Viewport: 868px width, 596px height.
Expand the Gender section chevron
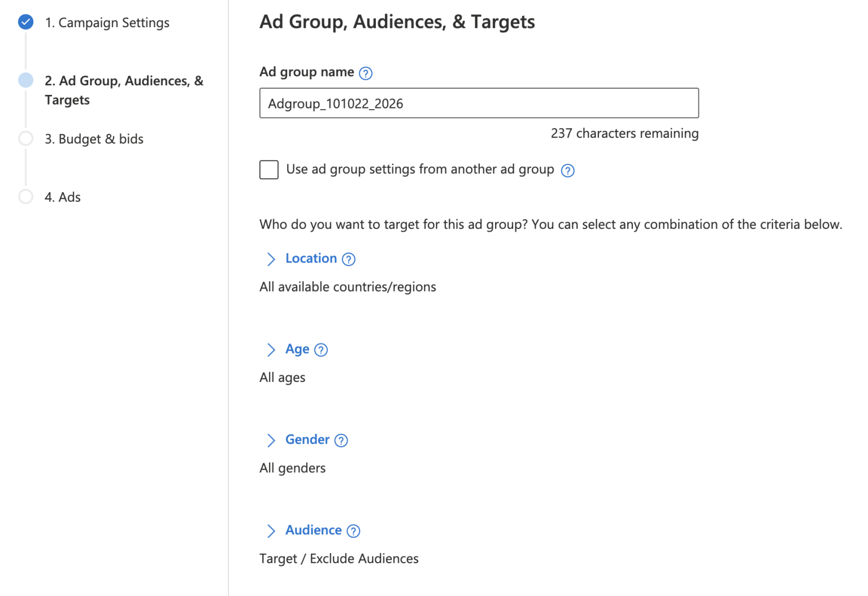click(271, 440)
